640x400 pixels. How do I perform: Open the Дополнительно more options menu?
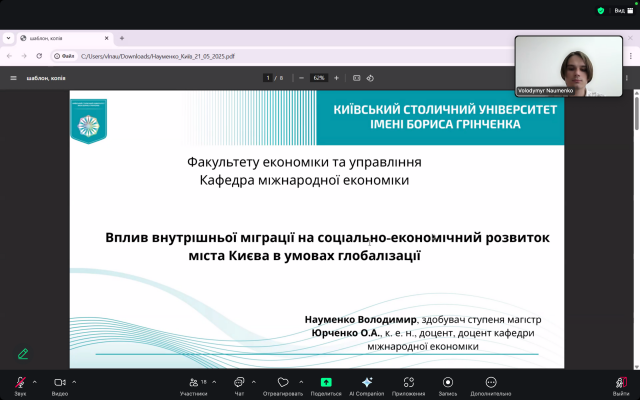(x=490, y=383)
